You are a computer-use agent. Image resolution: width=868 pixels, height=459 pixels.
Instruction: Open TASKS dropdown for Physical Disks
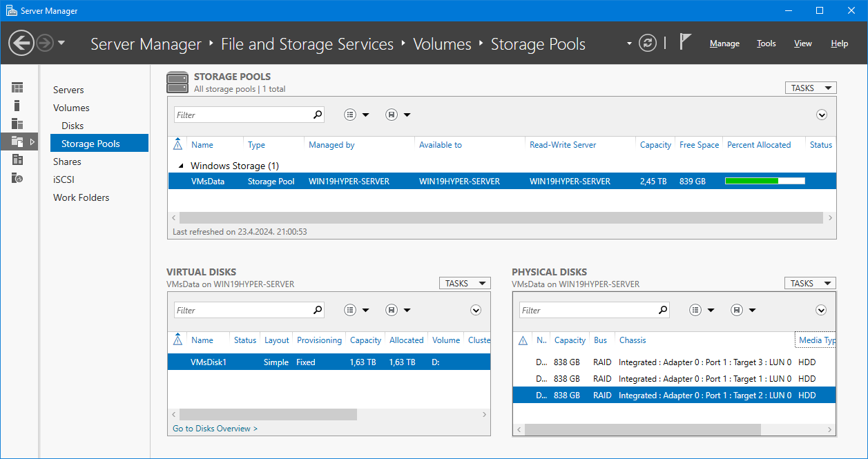(810, 283)
